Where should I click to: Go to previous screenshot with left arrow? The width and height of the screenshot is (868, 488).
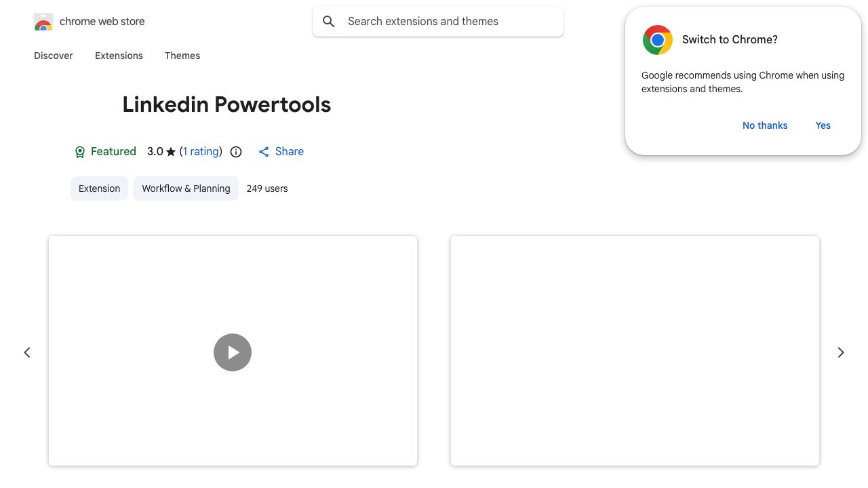click(27, 352)
